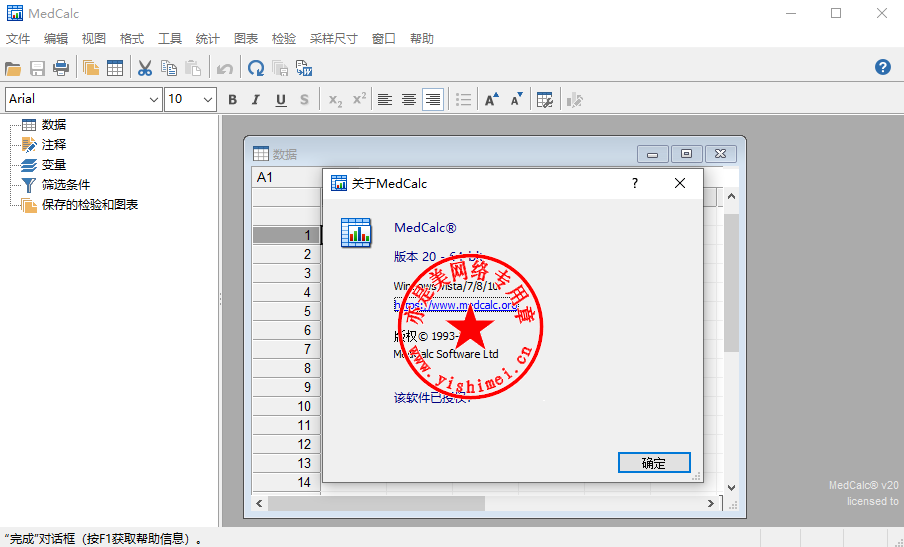Open the 格式 menu
Viewport: 904px width, 547px height.
[x=131, y=39]
